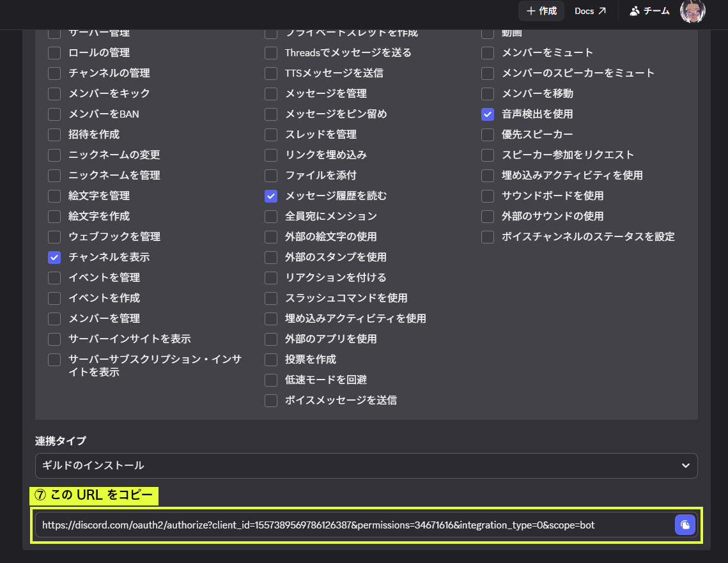Uncheck チャンネルを表示 permission
Image resolution: width=728 pixels, height=563 pixels.
[54, 257]
